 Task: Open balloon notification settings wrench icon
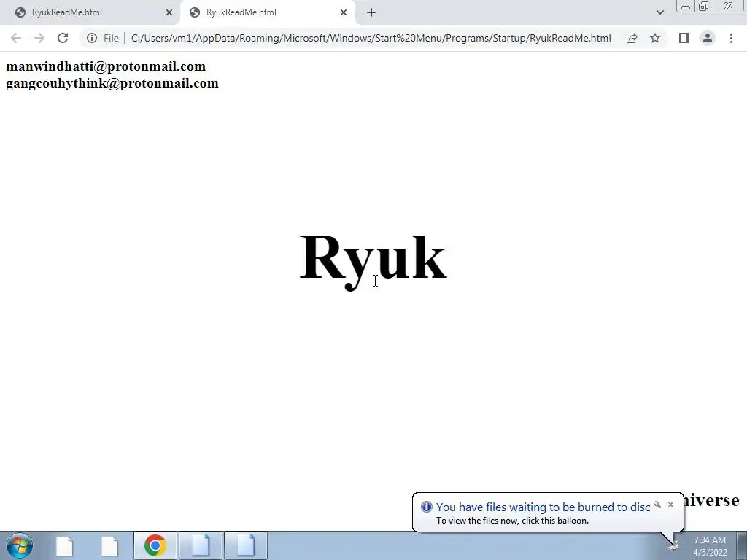(x=657, y=505)
